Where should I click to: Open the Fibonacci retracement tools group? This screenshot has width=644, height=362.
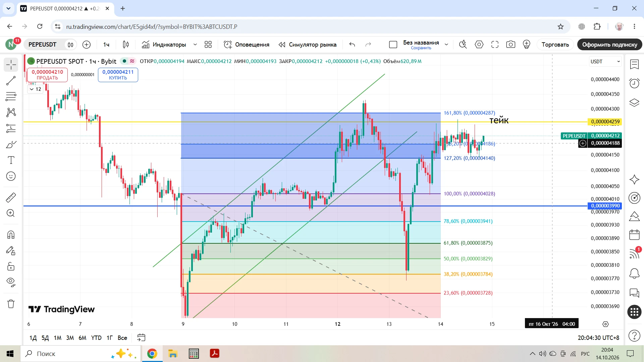[11, 97]
